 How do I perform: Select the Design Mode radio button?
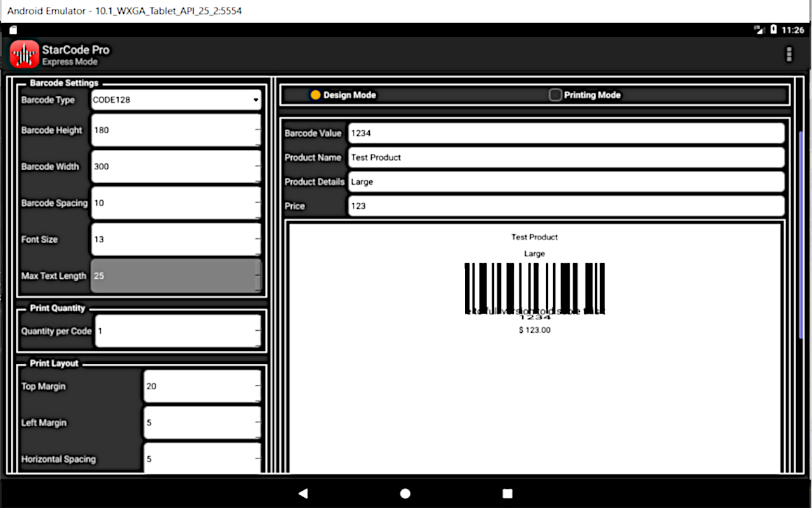coord(315,94)
